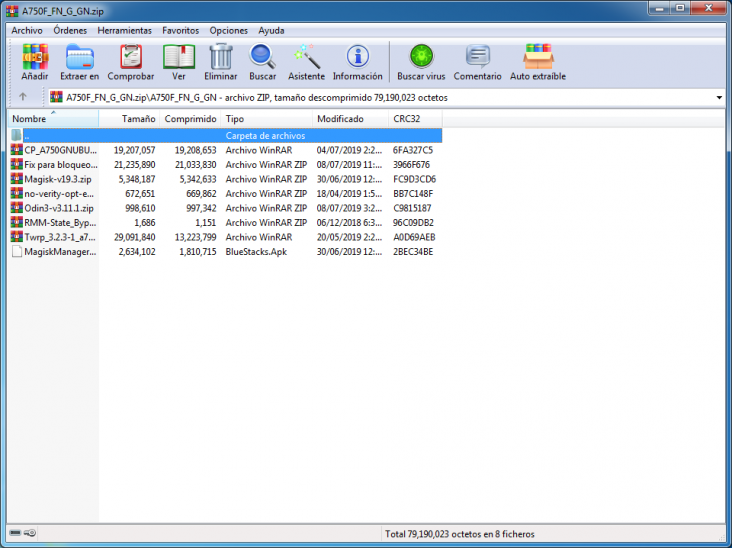Expand the address bar dropdown arrow
This screenshot has width=732, height=548.
pos(719,98)
